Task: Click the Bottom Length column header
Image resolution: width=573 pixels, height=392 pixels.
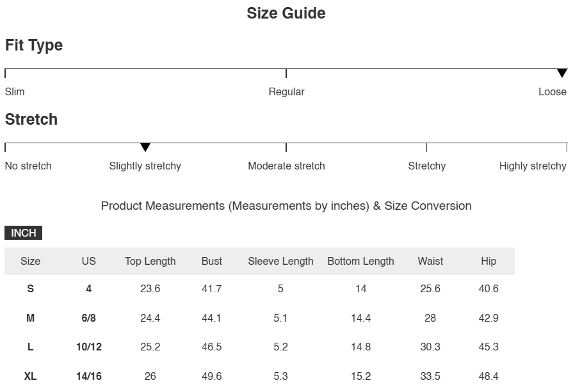Action: point(360,261)
